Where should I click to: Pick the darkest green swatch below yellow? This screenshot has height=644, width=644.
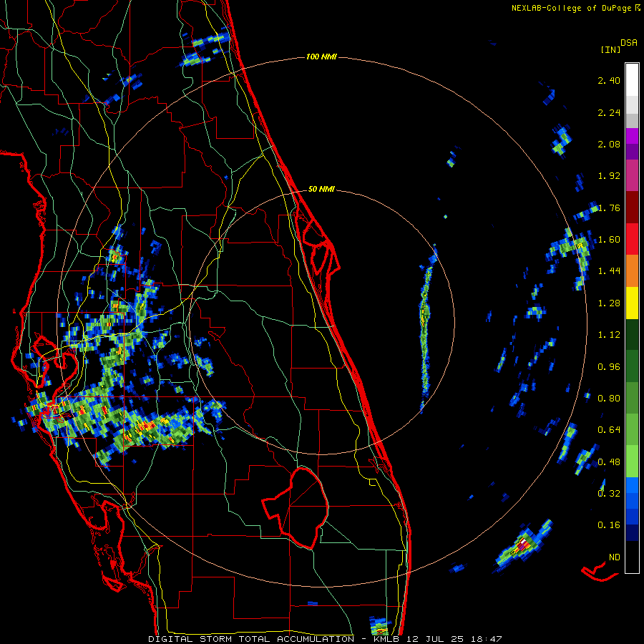click(x=632, y=335)
